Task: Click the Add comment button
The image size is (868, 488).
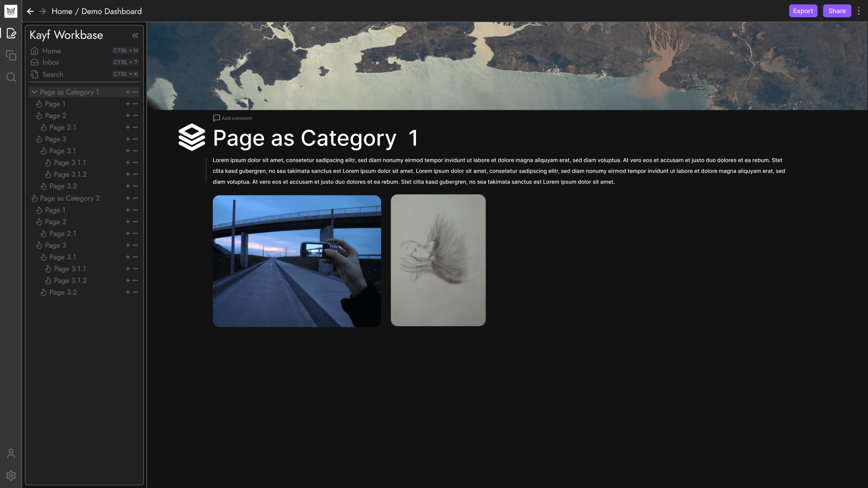Action: (x=232, y=118)
